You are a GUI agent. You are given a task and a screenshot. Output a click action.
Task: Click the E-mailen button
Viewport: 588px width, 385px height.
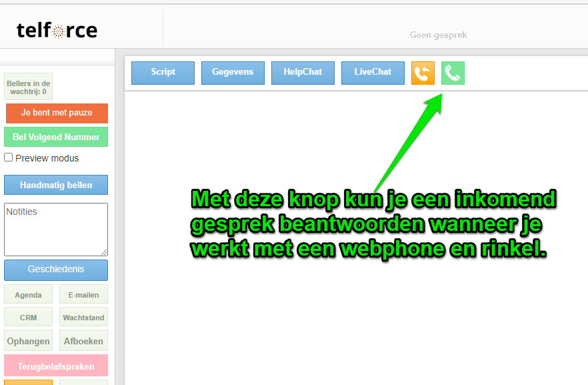(x=83, y=294)
